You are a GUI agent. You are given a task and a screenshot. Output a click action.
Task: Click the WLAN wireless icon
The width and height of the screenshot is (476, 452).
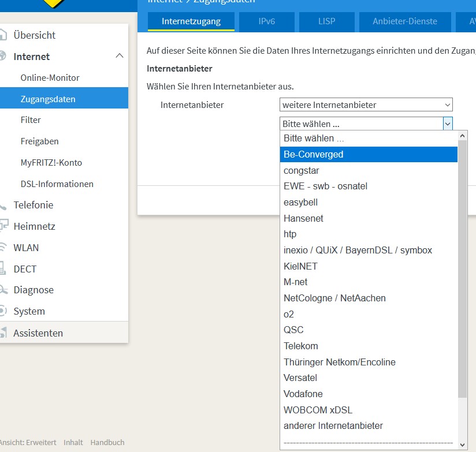pos(3,247)
